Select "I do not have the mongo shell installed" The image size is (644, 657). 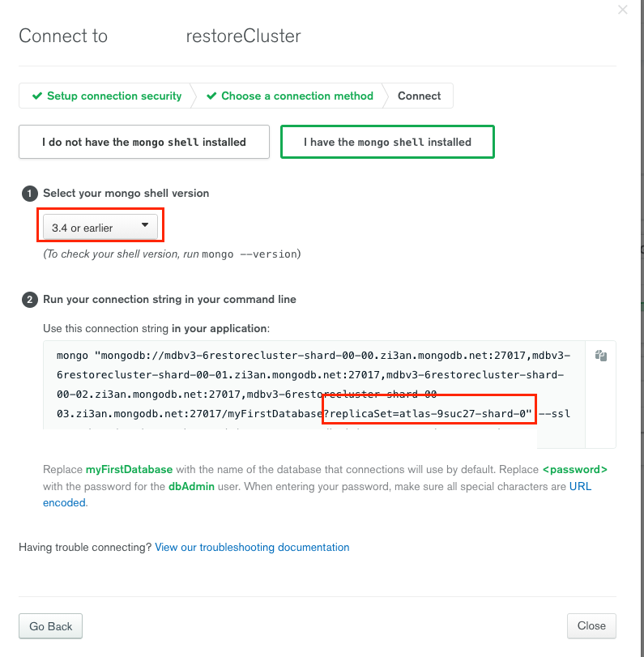point(144,142)
